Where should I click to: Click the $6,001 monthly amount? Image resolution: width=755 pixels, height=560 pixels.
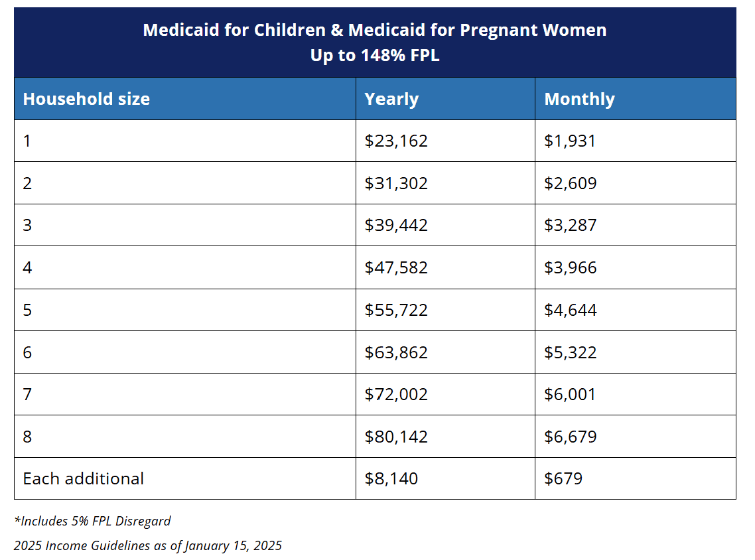pos(570,394)
